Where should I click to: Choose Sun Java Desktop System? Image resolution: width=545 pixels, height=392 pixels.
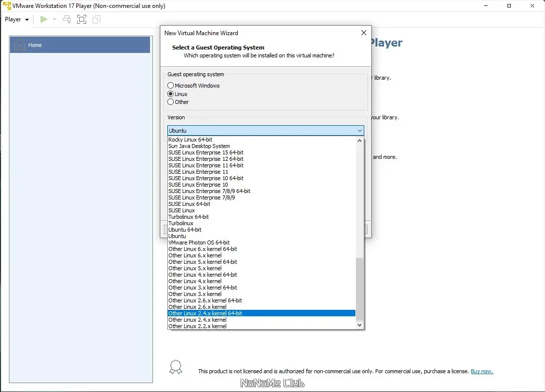point(262,146)
